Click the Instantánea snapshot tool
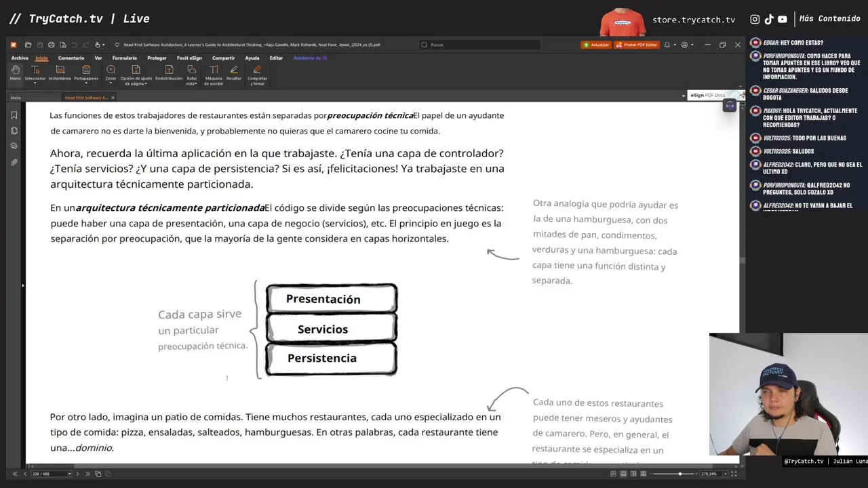Image resolution: width=868 pixels, height=488 pixels. coord(60,73)
